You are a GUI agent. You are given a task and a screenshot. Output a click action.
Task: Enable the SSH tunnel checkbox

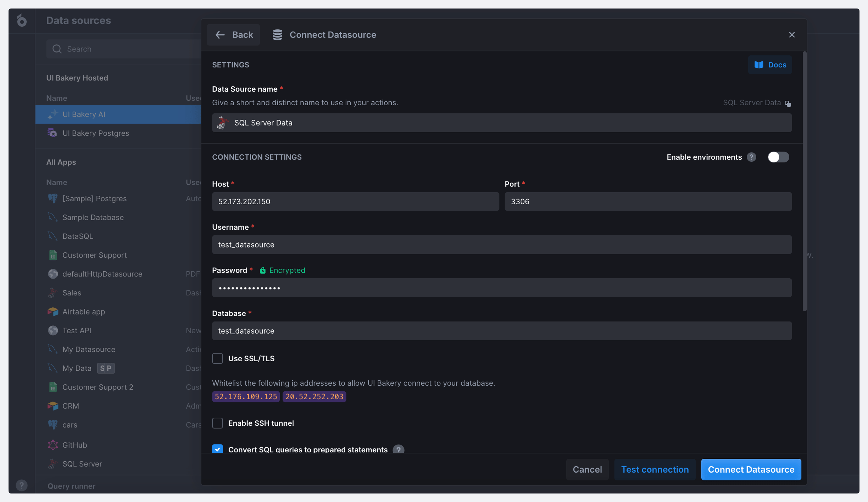tap(217, 423)
